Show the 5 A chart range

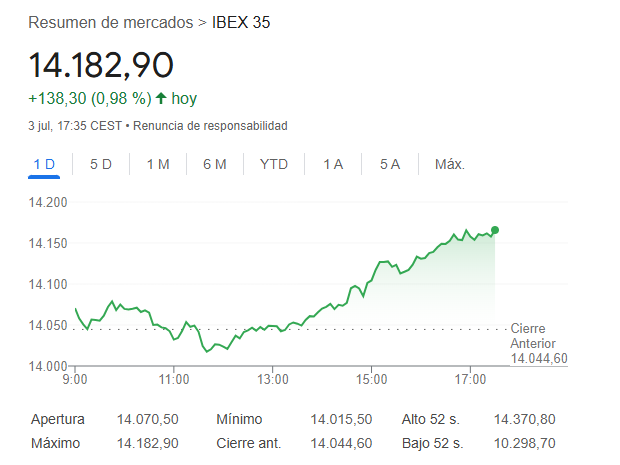click(390, 165)
